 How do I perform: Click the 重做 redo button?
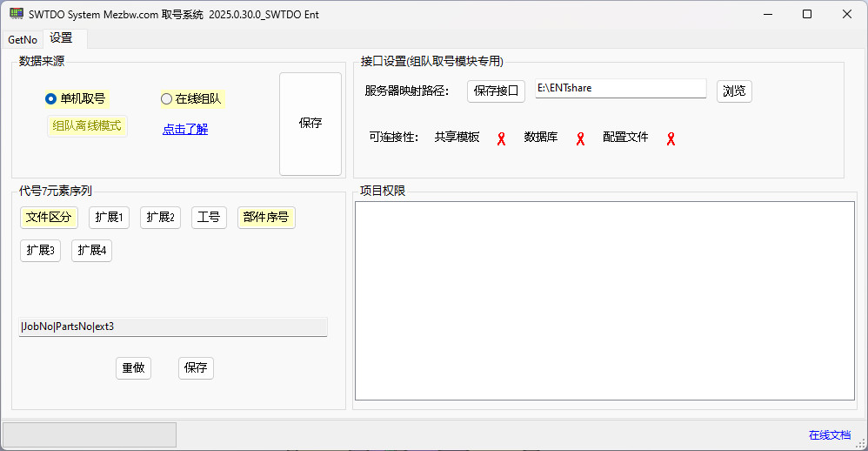(133, 368)
